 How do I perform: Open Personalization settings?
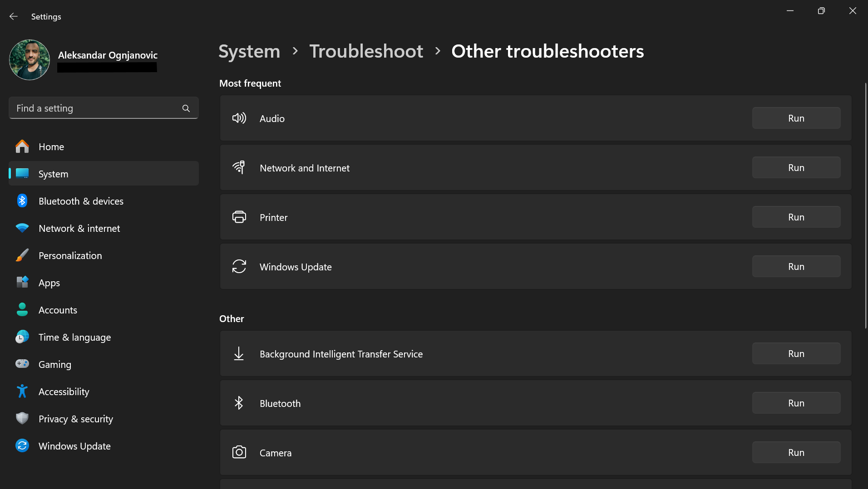[104, 255]
